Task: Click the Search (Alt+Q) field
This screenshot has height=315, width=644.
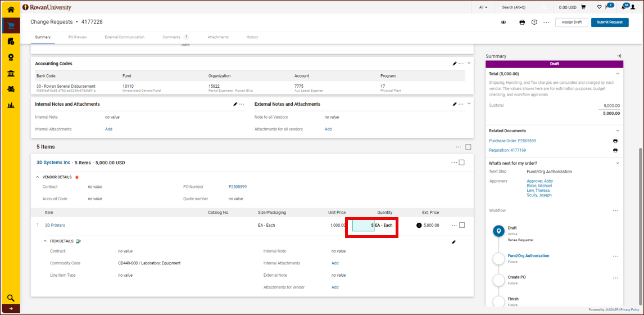Action: [524, 7]
